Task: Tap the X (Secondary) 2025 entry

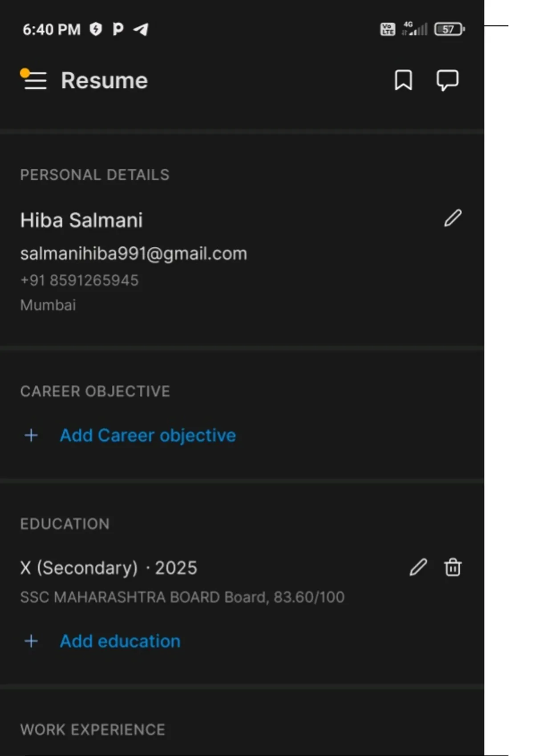Action: click(x=109, y=568)
